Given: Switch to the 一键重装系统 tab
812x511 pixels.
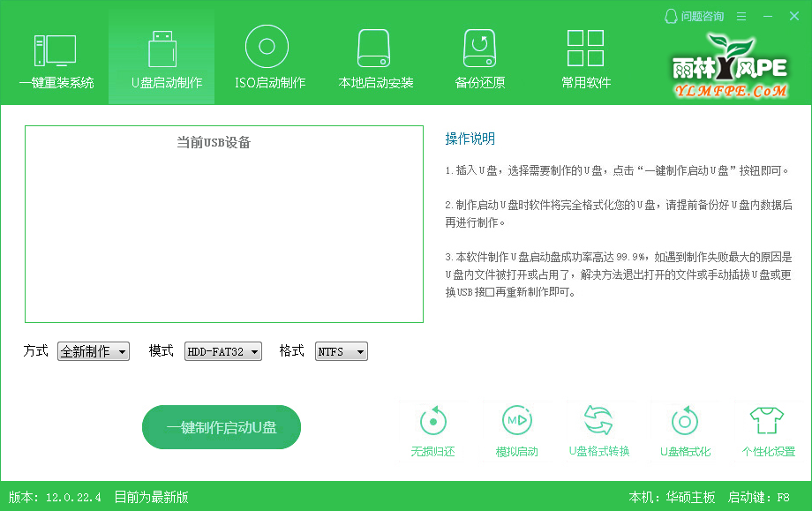Looking at the screenshot, I should click(55, 56).
